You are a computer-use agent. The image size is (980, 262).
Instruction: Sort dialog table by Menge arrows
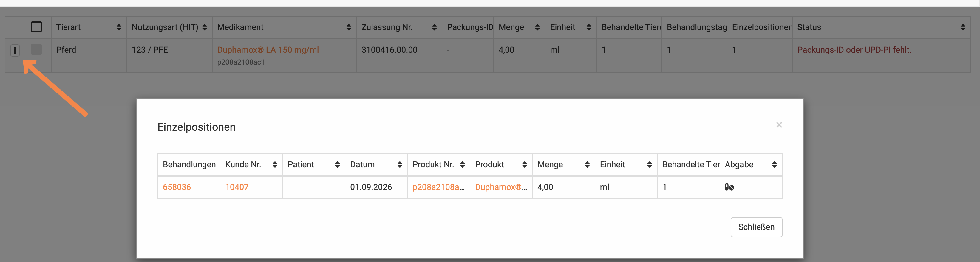tap(587, 164)
